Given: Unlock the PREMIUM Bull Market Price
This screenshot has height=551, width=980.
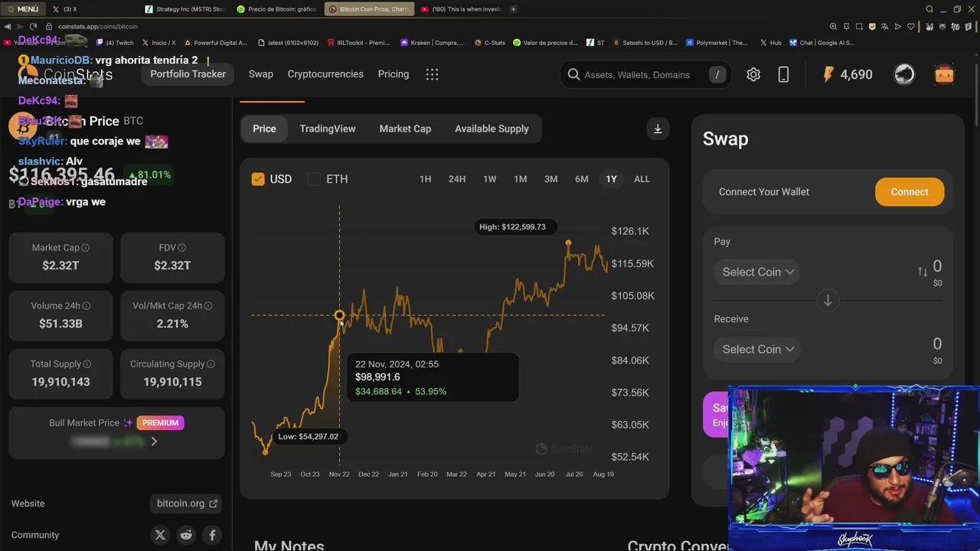Looking at the screenshot, I should point(160,422).
